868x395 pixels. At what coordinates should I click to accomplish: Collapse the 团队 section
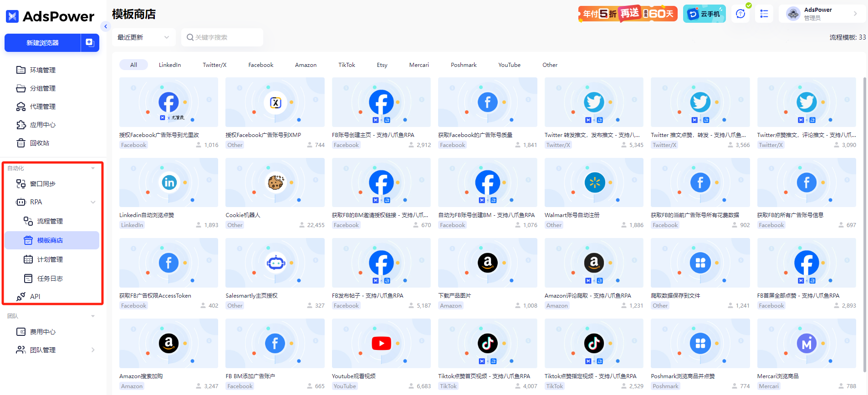coord(93,316)
